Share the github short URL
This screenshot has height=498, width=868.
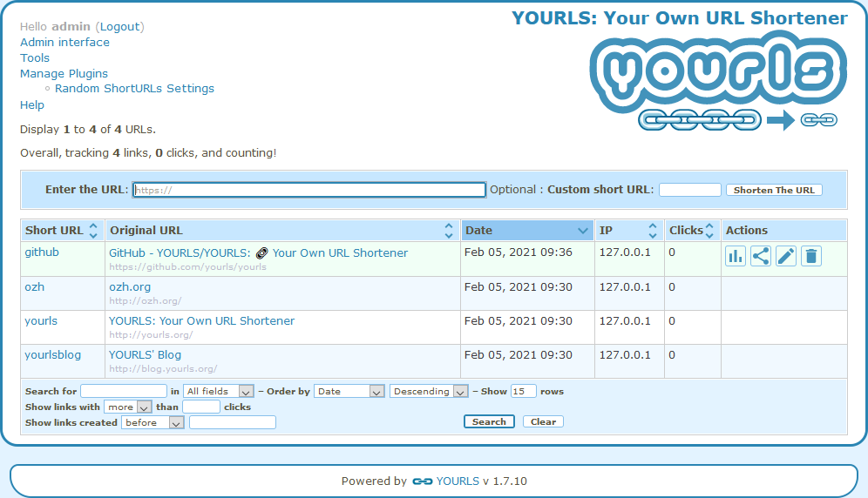(x=761, y=256)
